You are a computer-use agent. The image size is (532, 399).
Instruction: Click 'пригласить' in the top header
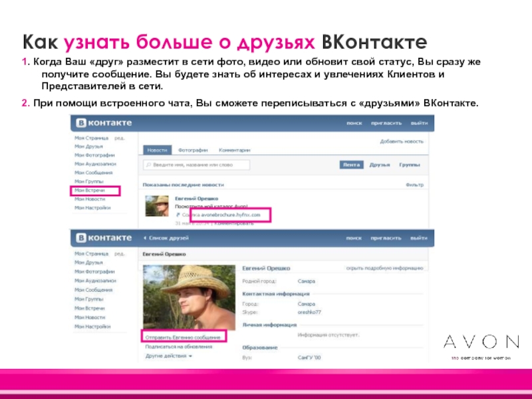coord(386,123)
